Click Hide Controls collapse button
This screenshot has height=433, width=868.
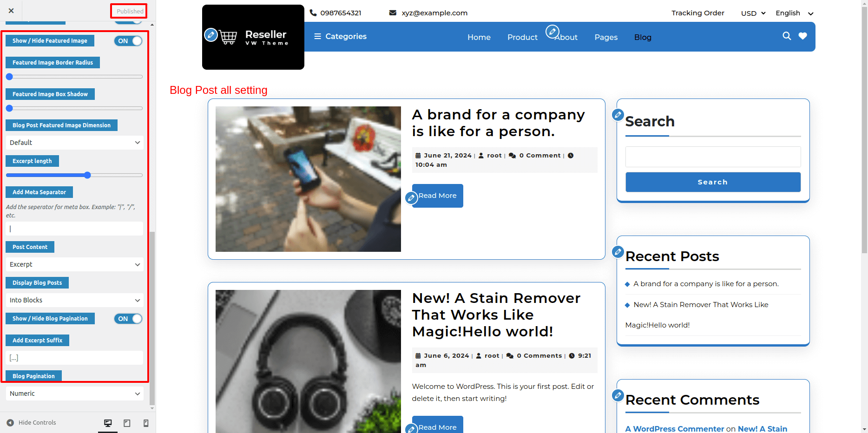click(x=31, y=423)
